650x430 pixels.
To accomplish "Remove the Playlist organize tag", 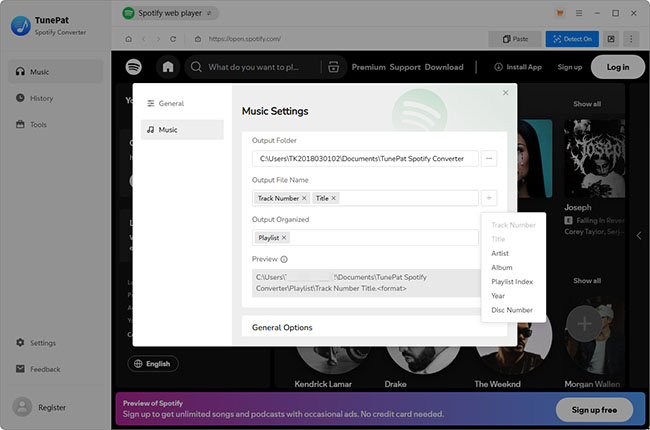I will 284,238.
